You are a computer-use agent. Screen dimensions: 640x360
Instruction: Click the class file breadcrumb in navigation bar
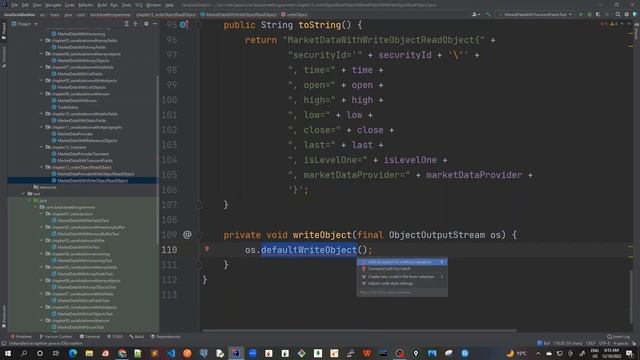(238, 14)
